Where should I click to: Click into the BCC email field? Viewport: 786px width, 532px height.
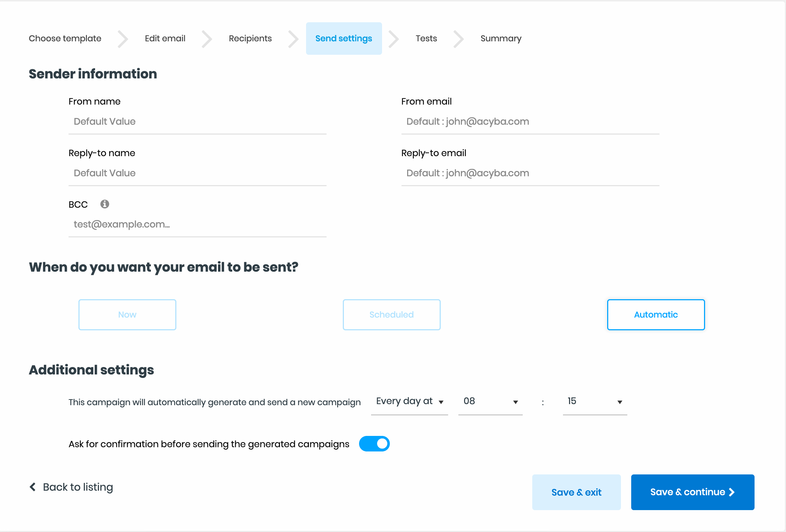(x=198, y=225)
